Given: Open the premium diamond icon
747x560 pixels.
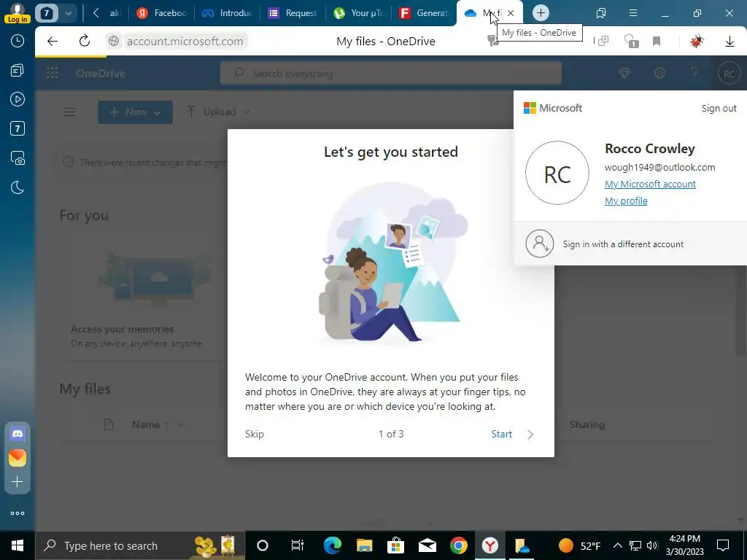Looking at the screenshot, I should [x=624, y=73].
